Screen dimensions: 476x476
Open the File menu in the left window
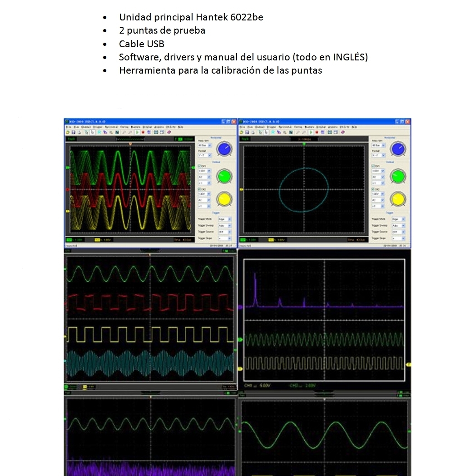point(67,127)
